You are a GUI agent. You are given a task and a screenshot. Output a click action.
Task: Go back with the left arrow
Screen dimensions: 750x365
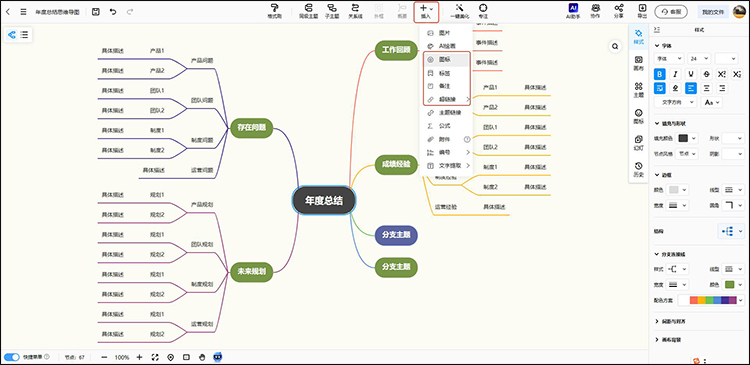coord(8,11)
